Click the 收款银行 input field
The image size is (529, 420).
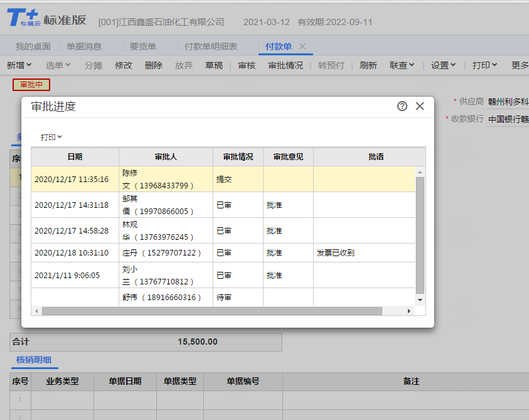coord(508,119)
